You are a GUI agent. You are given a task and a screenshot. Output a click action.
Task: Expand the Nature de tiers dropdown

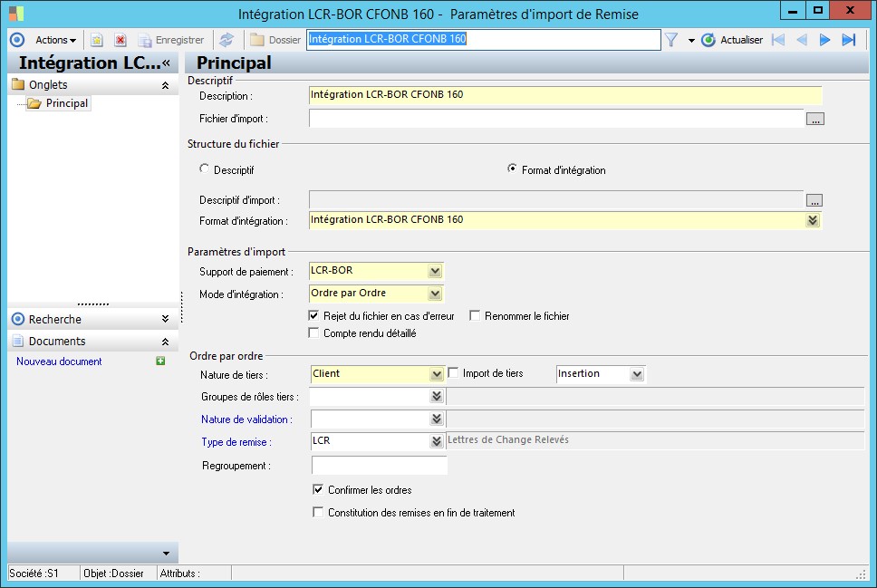pos(436,373)
